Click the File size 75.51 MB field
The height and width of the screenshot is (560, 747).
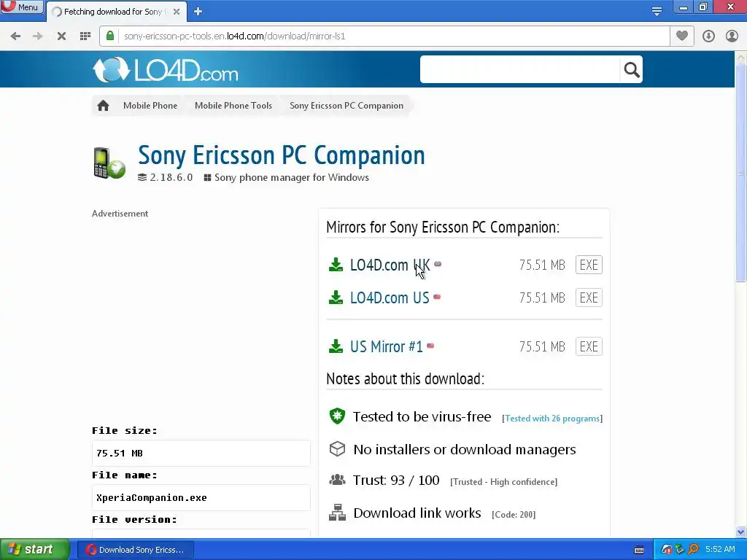[x=201, y=453]
